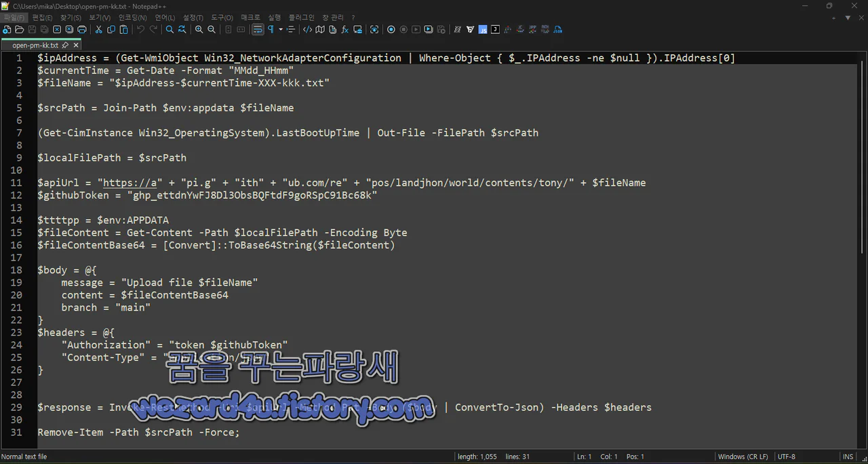Click the Print toolbar icon
The height and width of the screenshot is (464, 868).
[81, 30]
